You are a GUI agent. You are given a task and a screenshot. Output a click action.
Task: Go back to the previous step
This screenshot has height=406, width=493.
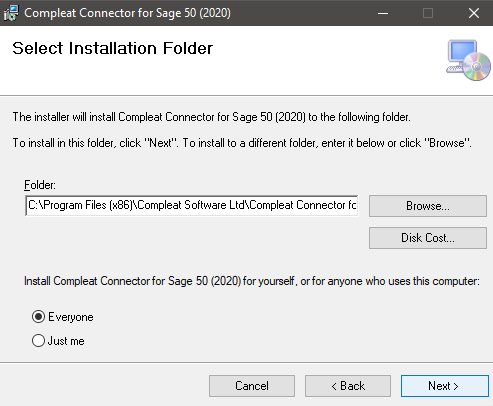click(348, 386)
